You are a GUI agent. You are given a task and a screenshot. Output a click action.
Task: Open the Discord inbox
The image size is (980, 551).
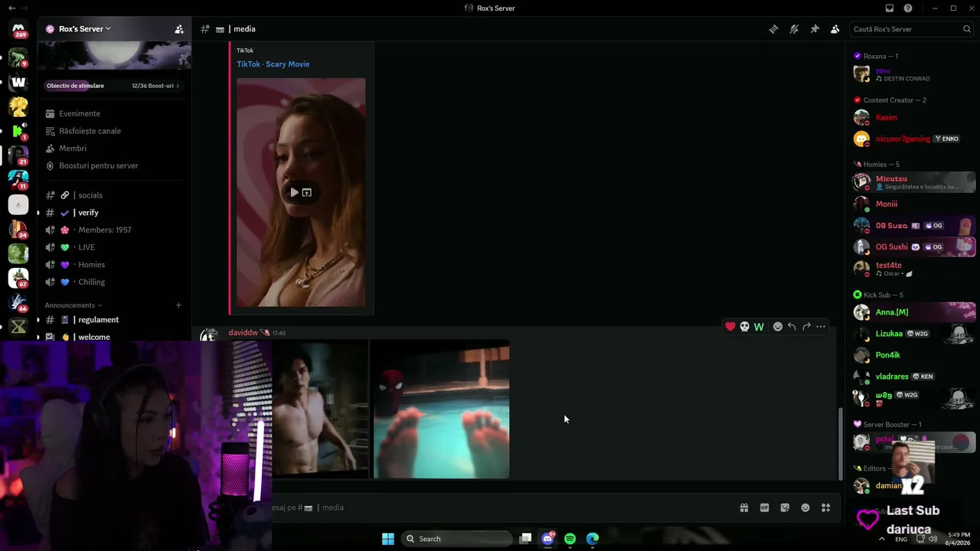[x=890, y=8]
